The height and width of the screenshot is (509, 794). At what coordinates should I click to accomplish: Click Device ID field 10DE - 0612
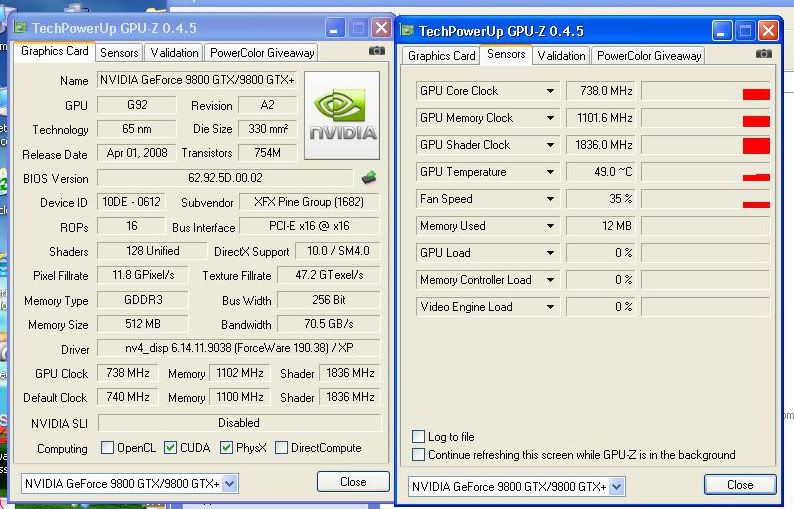click(x=131, y=202)
